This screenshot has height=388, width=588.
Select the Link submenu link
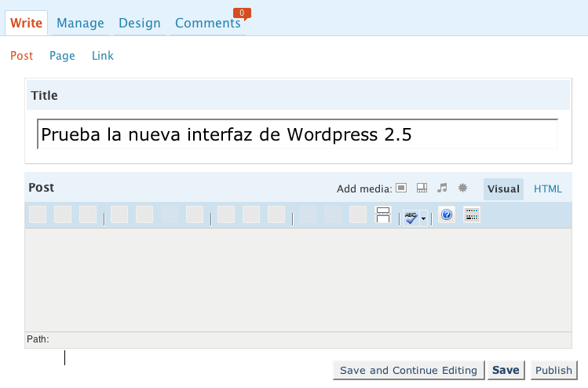(x=103, y=56)
